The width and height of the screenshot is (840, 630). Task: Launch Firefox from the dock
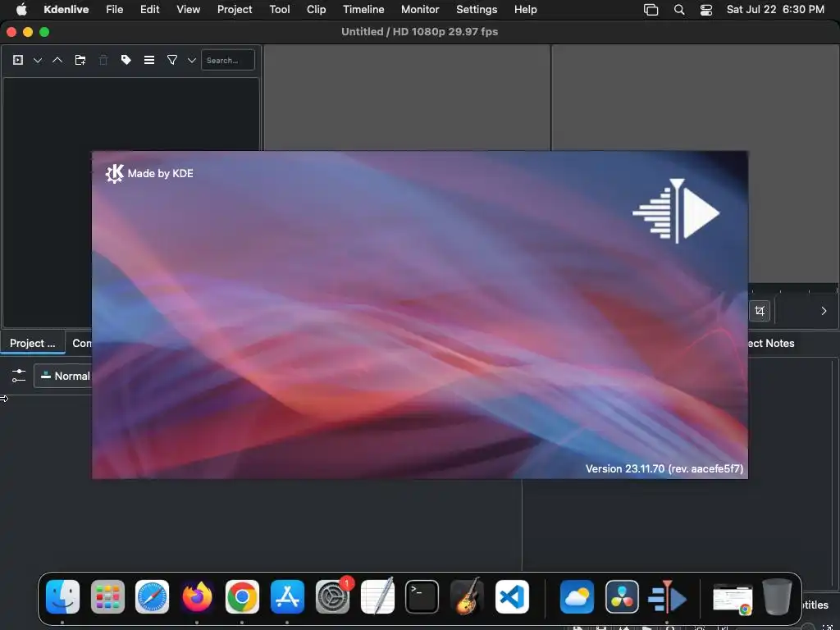coord(197,597)
